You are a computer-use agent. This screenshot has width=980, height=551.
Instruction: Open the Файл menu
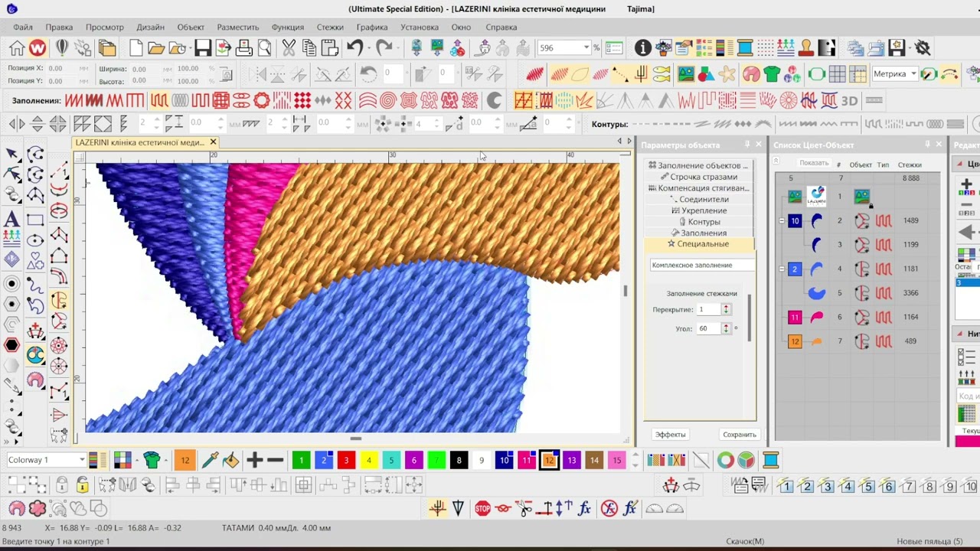[23, 27]
